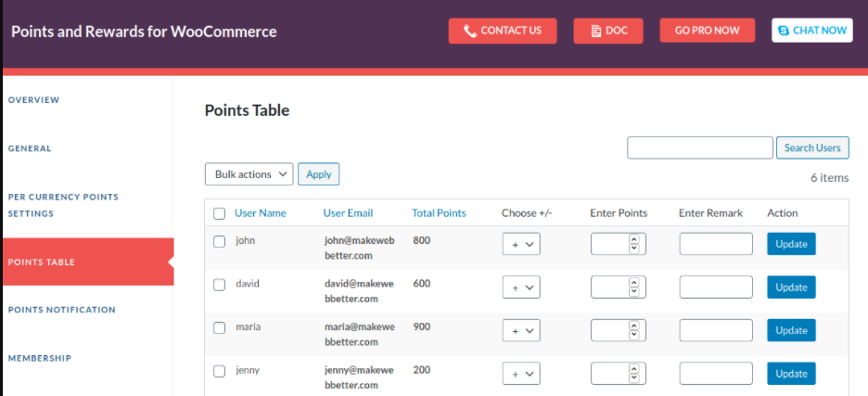
Task: Apply the selected bulk action
Action: pos(318,174)
